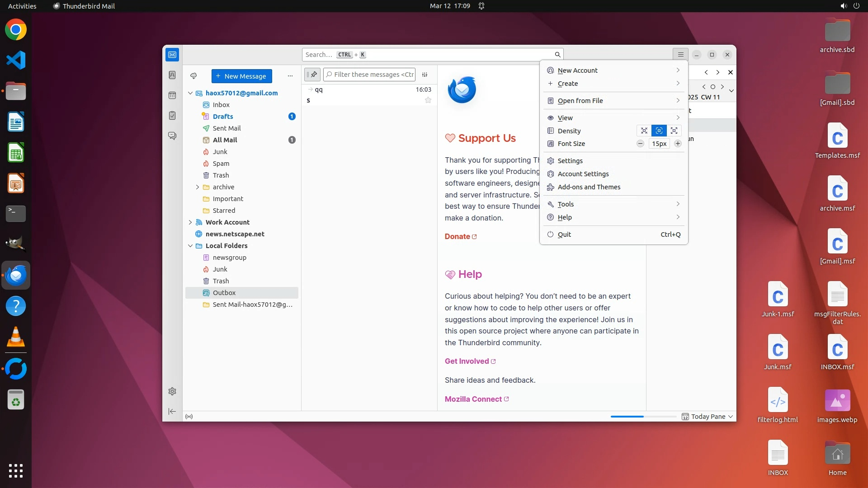Screen dimensions: 868x488
Task: Click the collapse spaces toolbar icon
Action: pos(172,411)
